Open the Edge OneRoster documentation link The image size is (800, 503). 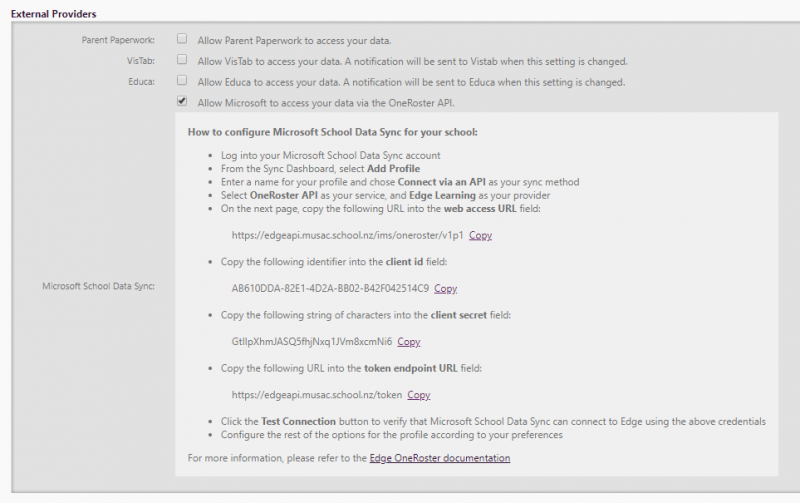click(440, 458)
